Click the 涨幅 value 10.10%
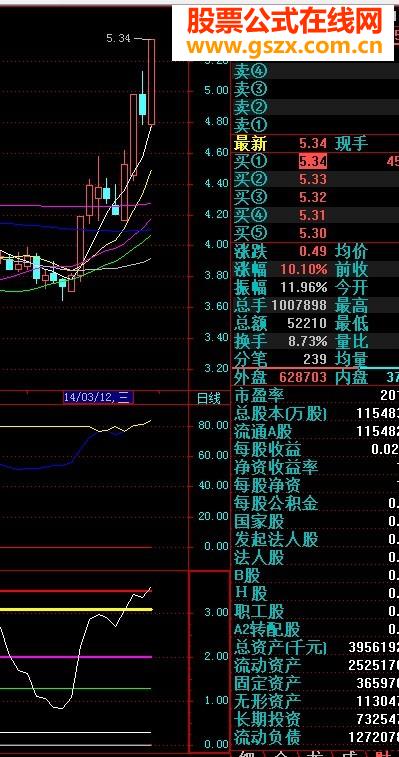Screen dimensions: 399x757 (x=304, y=269)
